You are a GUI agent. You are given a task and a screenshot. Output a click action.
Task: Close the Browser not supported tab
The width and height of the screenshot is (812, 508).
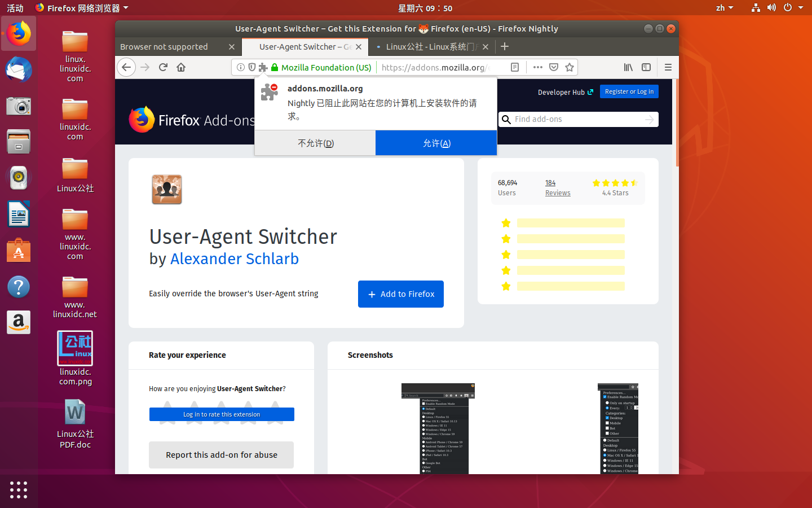(232, 47)
